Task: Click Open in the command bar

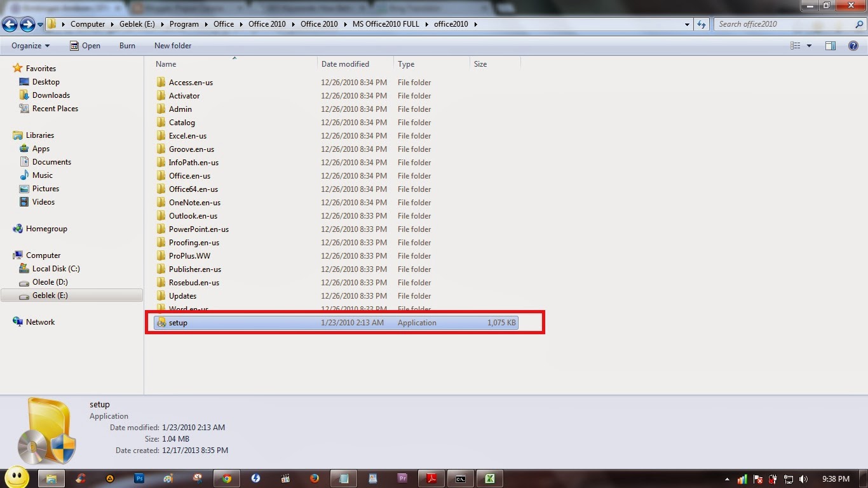Action: (85, 46)
